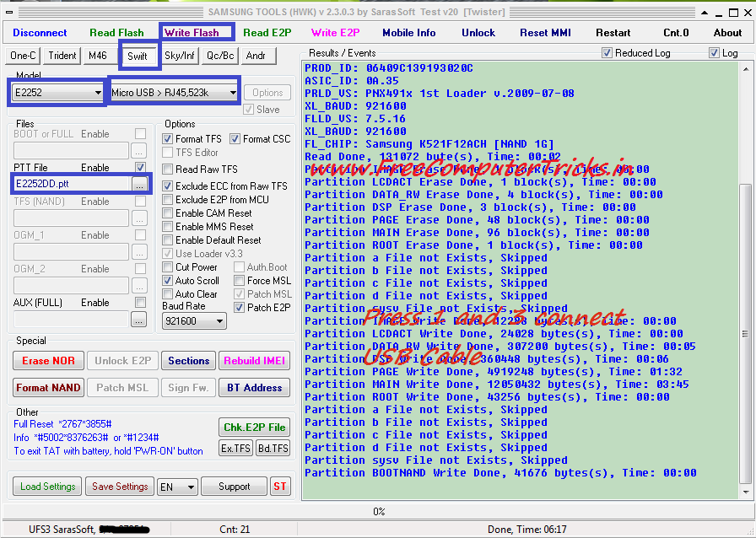Image resolution: width=756 pixels, height=538 pixels.
Task: Click Unlock in the top bar
Action: tap(478, 33)
